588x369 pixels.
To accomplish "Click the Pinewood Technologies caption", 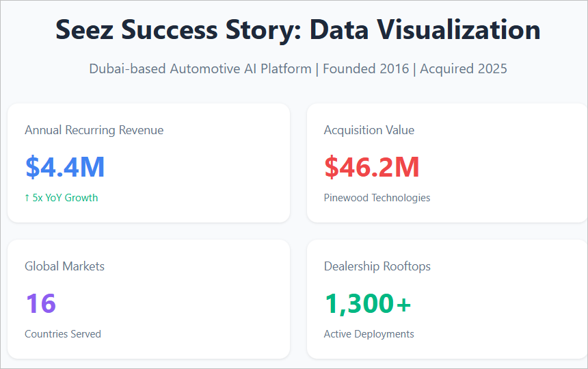I will coord(377,198).
